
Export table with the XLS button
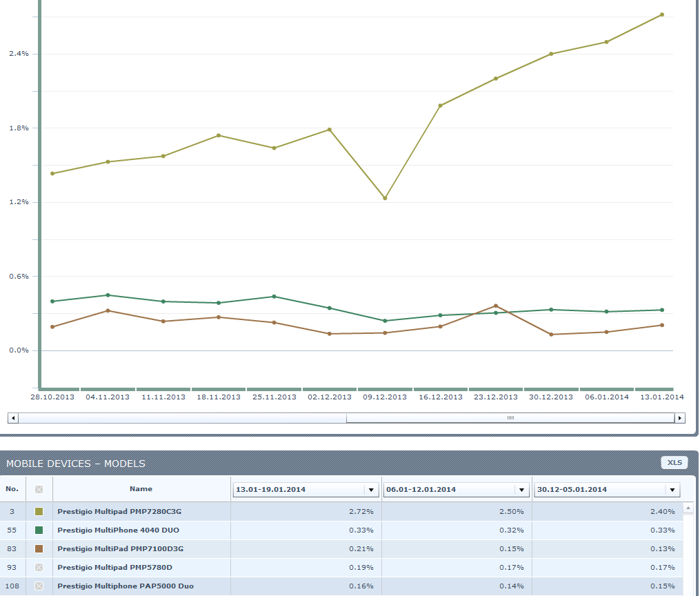pos(674,462)
